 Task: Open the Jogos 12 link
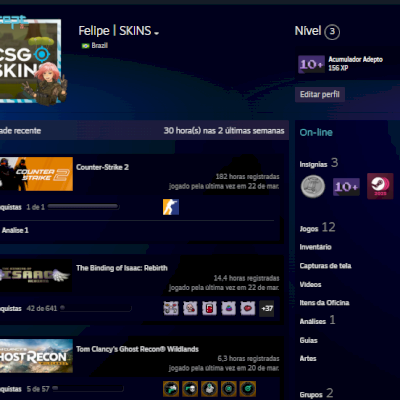click(317, 228)
